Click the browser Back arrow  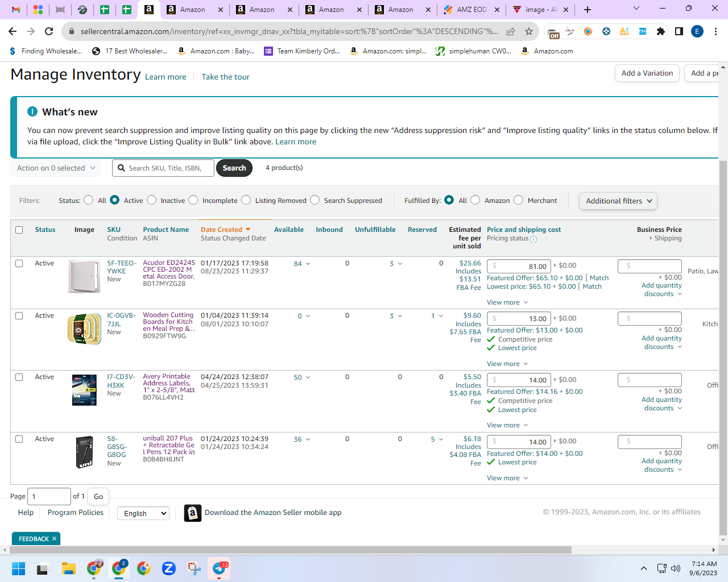[13, 31]
